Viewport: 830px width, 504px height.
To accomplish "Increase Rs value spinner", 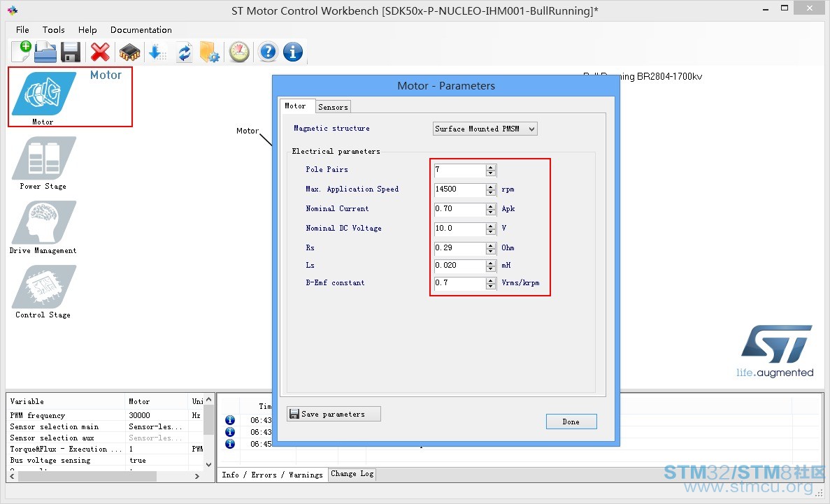I will click(x=491, y=245).
